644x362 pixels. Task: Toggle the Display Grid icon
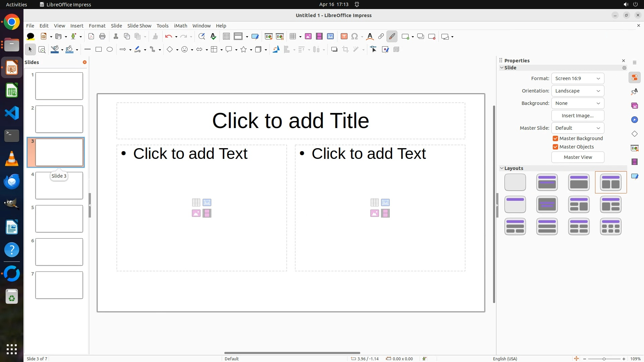226,37
